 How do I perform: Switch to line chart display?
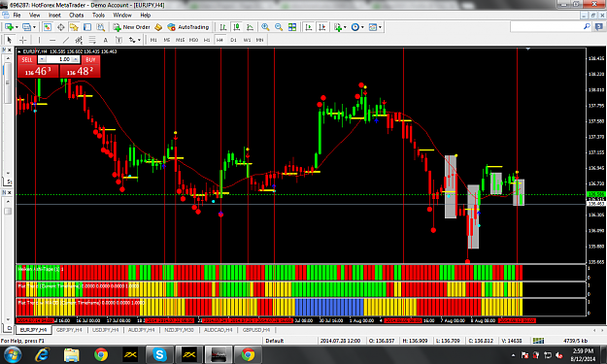250,27
